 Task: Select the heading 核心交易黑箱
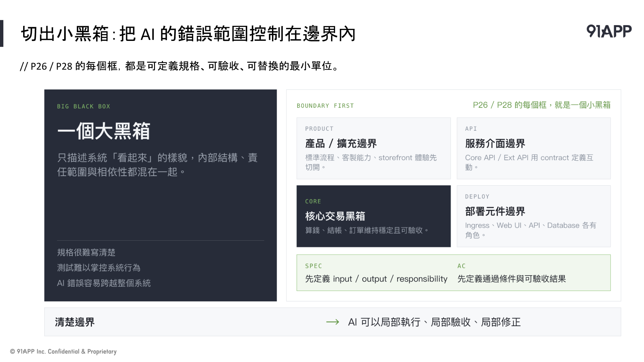335,216
